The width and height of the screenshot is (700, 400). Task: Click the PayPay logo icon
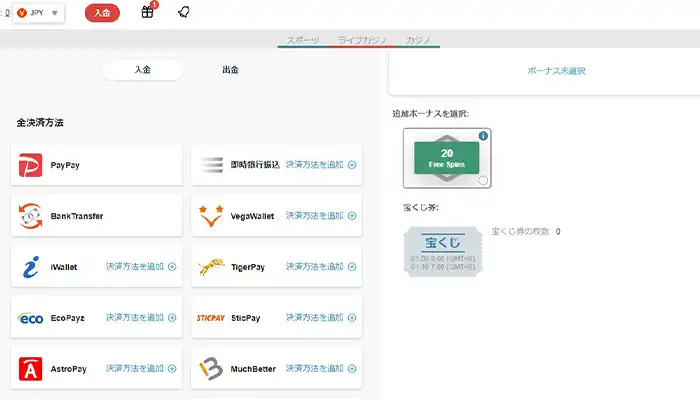click(x=30, y=165)
